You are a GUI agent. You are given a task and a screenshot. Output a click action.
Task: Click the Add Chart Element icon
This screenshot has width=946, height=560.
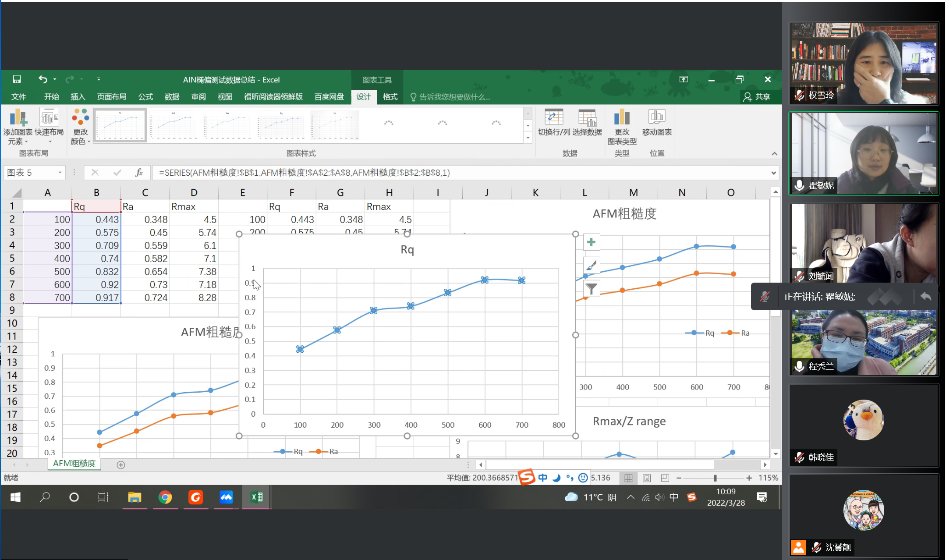coord(18,118)
